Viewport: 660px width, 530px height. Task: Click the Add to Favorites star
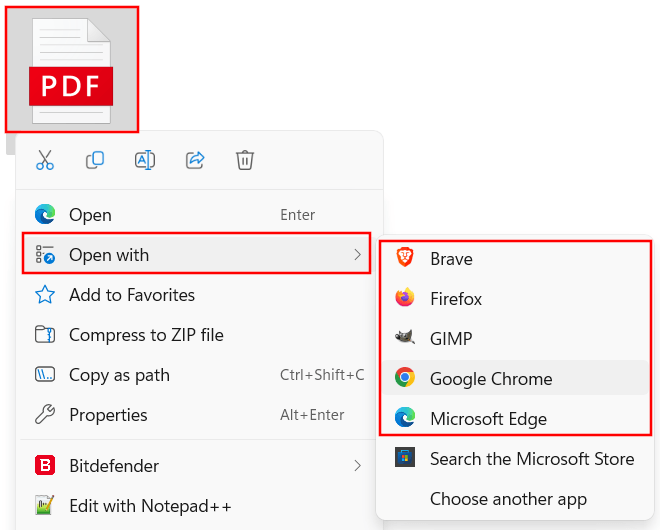tap(45, 295)
